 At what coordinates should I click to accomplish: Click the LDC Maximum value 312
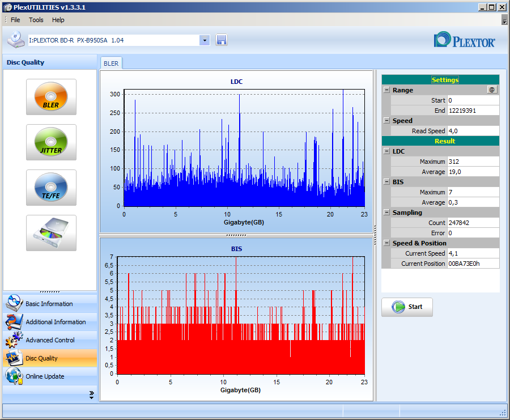473,162
